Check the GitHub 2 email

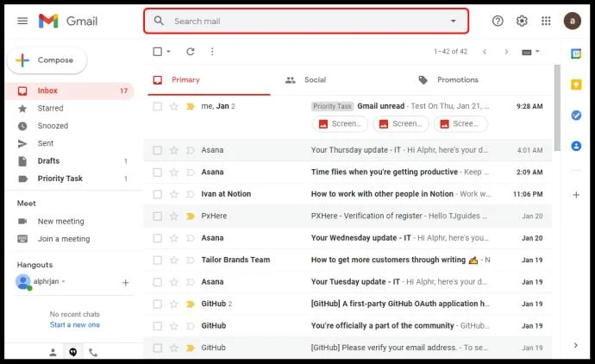(158, 304)
